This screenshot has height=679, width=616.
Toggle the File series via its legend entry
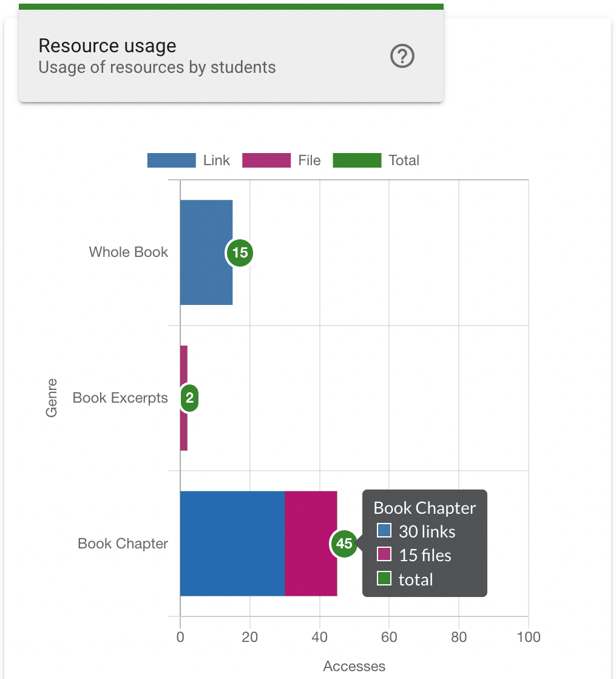point(310,160)
